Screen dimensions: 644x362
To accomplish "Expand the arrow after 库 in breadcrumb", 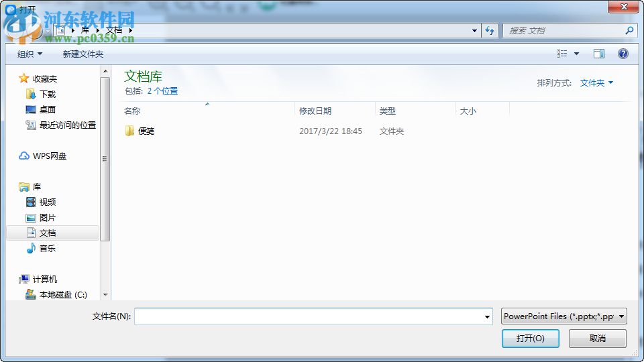I will (98, 30).
